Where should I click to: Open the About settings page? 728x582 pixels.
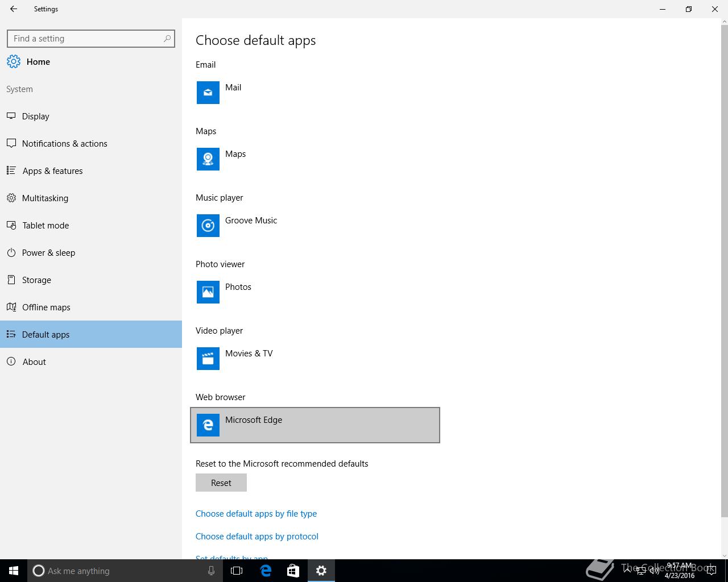pyautogui.click(x=91, y=361)
